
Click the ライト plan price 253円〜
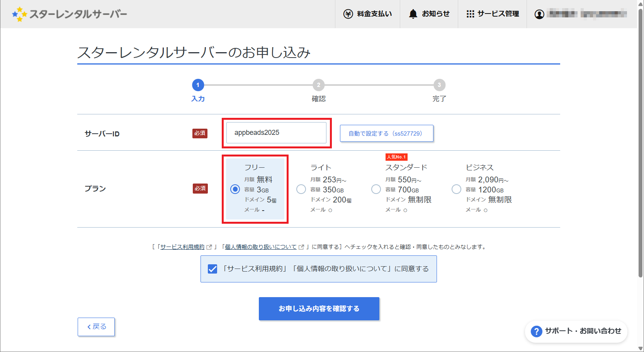[x=335, y=180]
